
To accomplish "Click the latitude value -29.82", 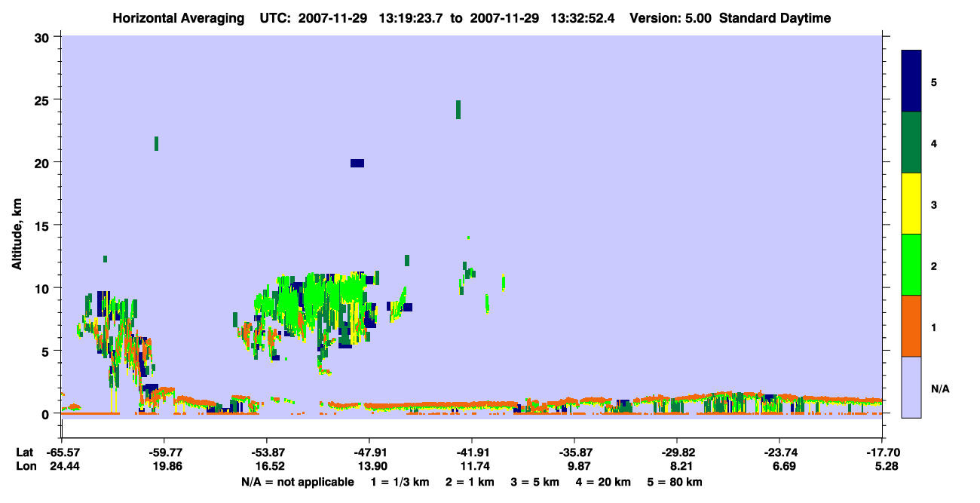I will click(677, 452).
